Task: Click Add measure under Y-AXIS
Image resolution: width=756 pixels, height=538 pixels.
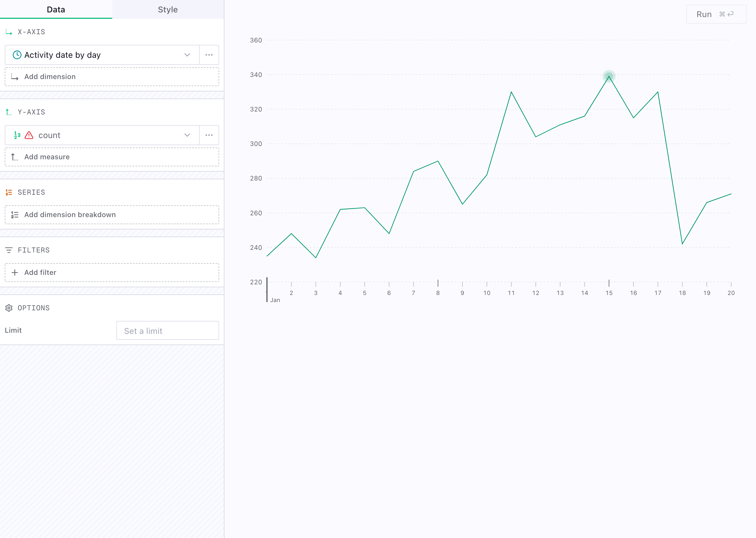Action: [112, 157]
